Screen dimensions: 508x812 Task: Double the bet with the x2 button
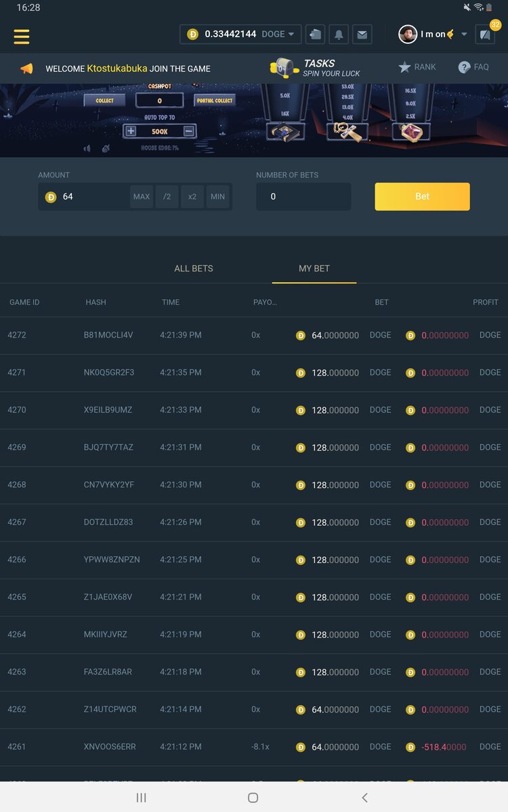[192, 197]
